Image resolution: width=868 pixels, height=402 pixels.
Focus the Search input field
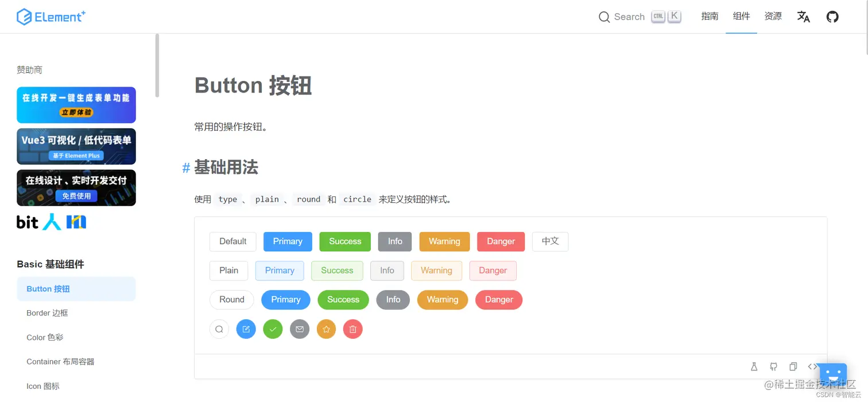(x=629, y=17)
